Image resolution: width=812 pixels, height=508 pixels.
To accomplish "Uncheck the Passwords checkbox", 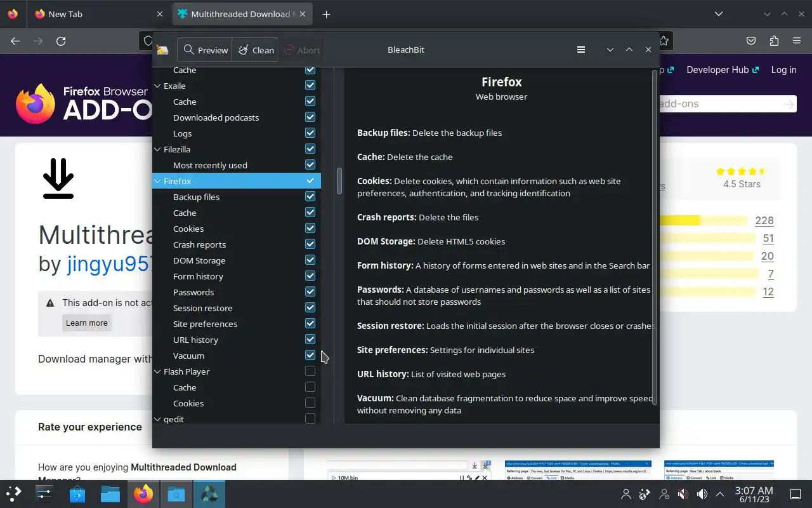I will coord(310,291).
